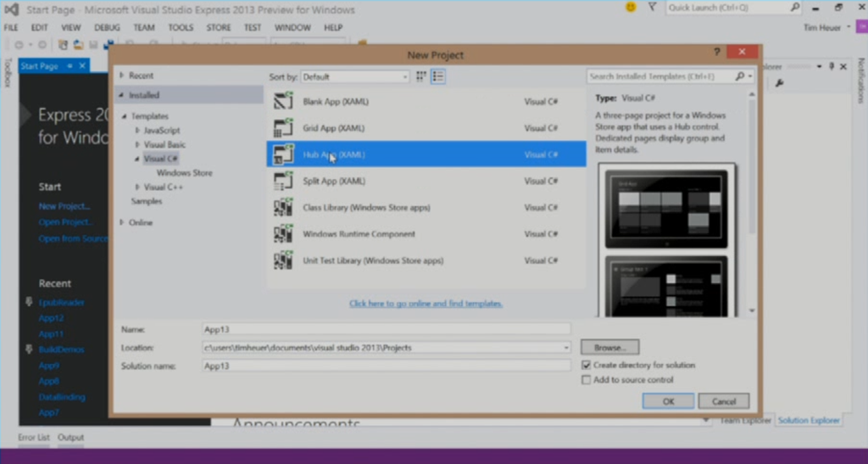Expand the Online templates section
The width and height of the screenshot is (868, 464).
point(122,222)
